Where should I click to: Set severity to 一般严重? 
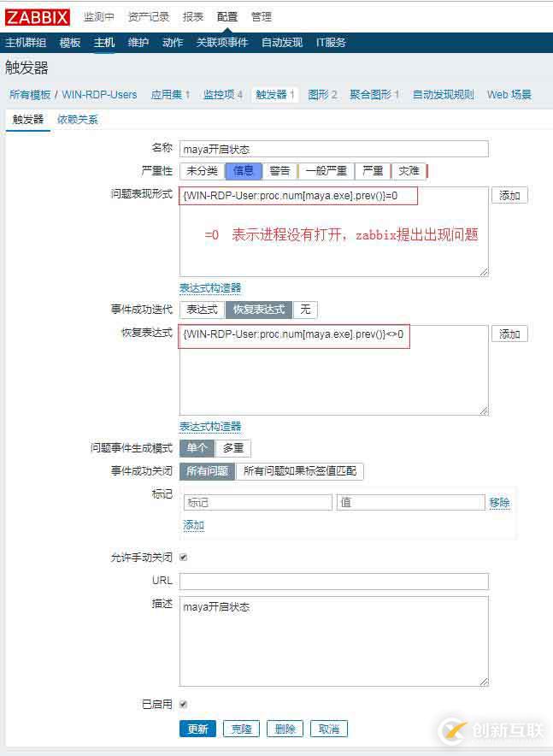click(x=327, y=171)
